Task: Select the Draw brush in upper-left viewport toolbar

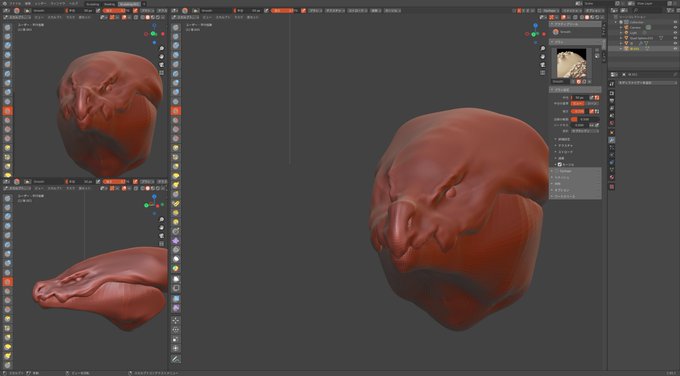Action: point(7,27)
